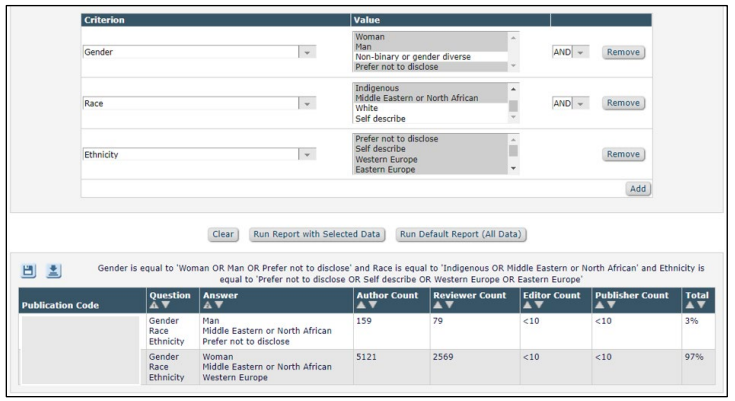Viewport: 735px width, 401px height.
Task: Click the Clear button
Action: pyautogui.click(x=222, y=235)
